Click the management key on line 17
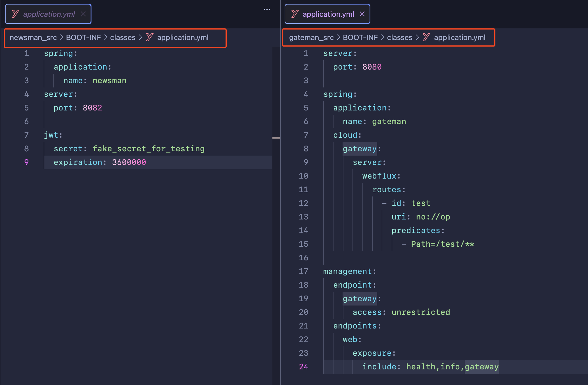588x385 pixels. tap(347, 271)
